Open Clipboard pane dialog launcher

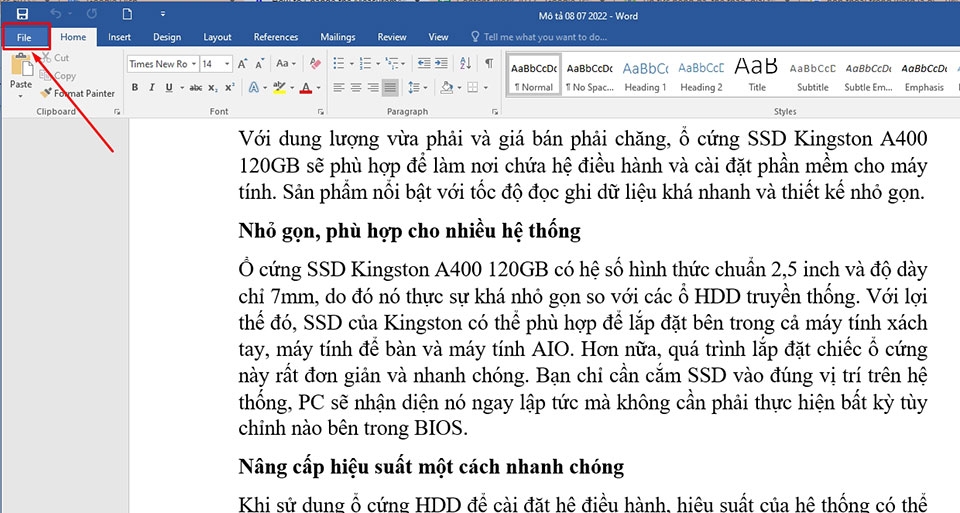pos(117,112)
